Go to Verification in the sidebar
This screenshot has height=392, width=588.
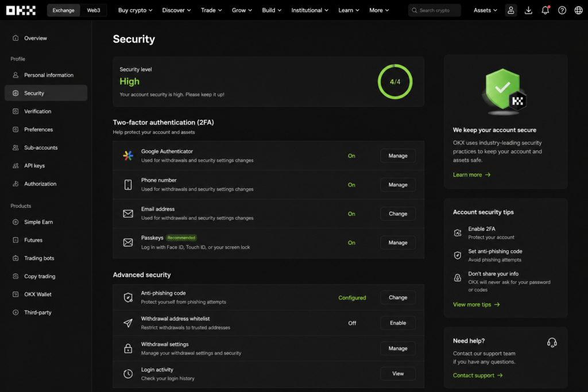(46, 111)
